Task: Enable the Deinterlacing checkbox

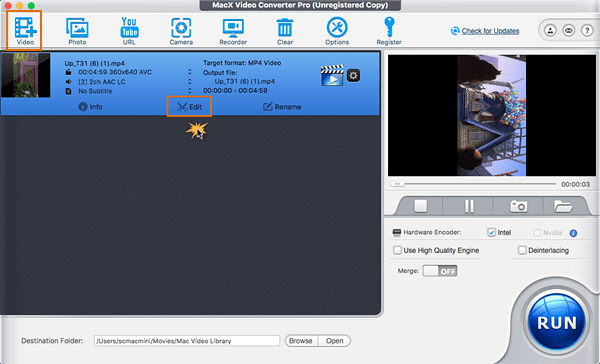Action: point(522,250)
